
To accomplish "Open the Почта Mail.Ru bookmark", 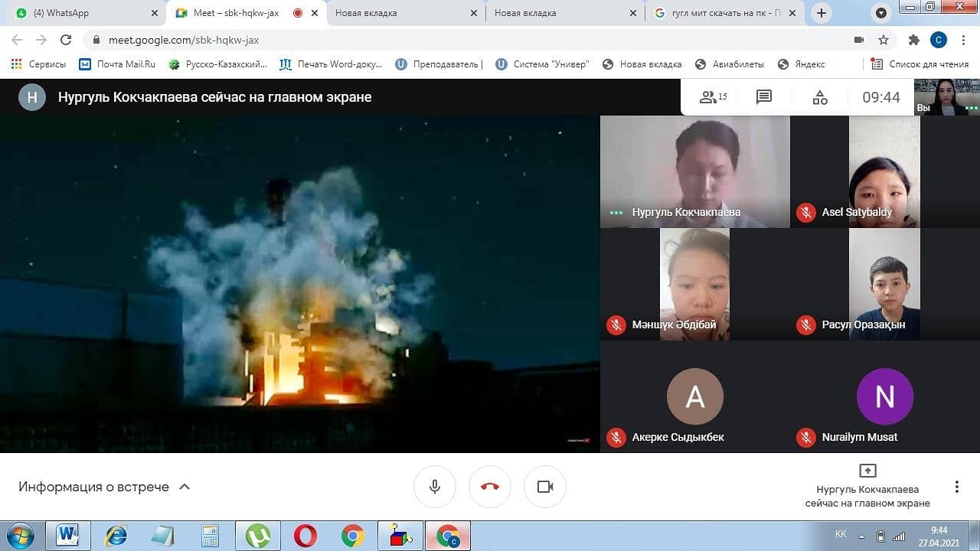I will click(x=117, y=64).
